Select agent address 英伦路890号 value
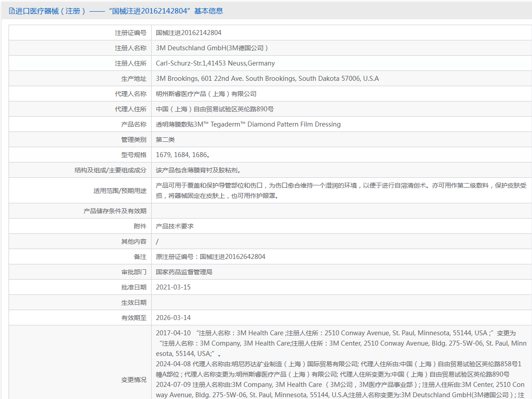 point(215,110)
